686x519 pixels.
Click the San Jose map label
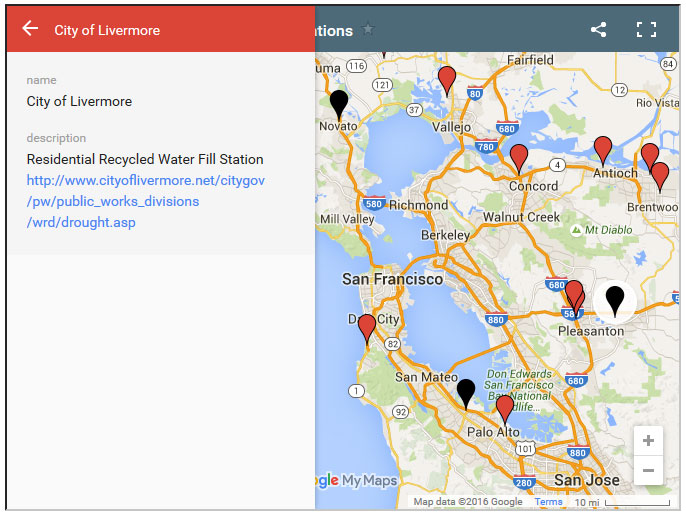pos(587,480)
